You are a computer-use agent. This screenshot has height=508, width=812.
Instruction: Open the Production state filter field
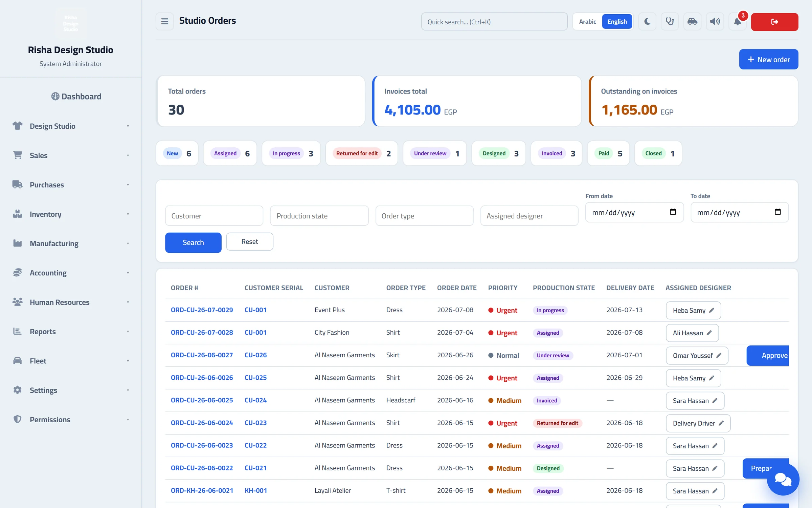319,216
